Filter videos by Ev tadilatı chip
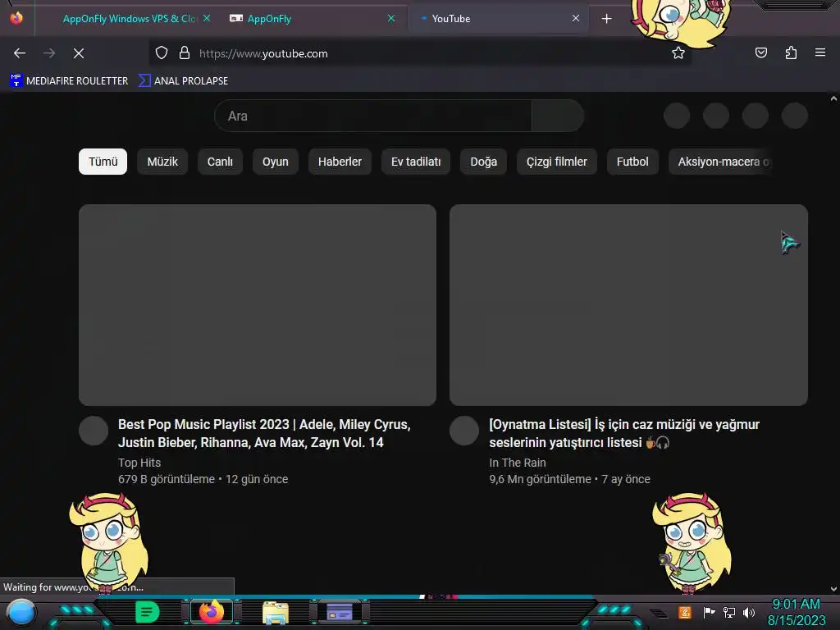This screenshot has height=630, width=840. (416, 162)
